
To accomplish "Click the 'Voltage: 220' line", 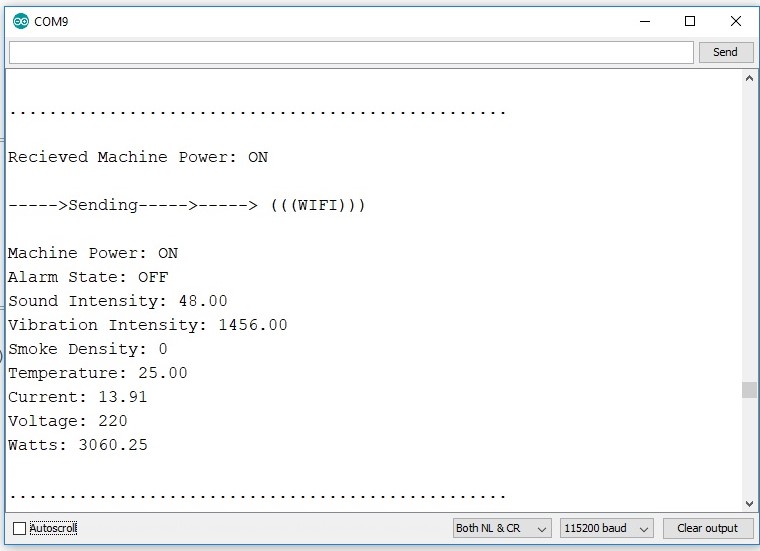I will pyautogui.click(x=68, y=421).
